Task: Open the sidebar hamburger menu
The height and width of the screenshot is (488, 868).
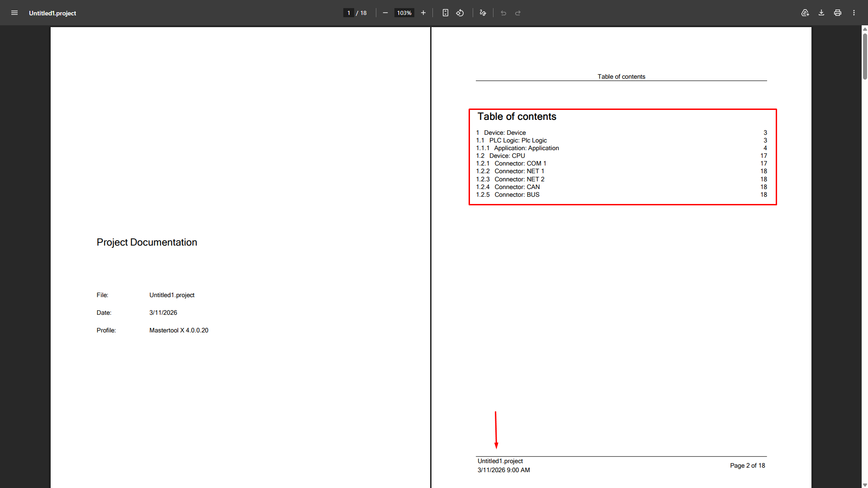Action: click(x=14, y=13)
